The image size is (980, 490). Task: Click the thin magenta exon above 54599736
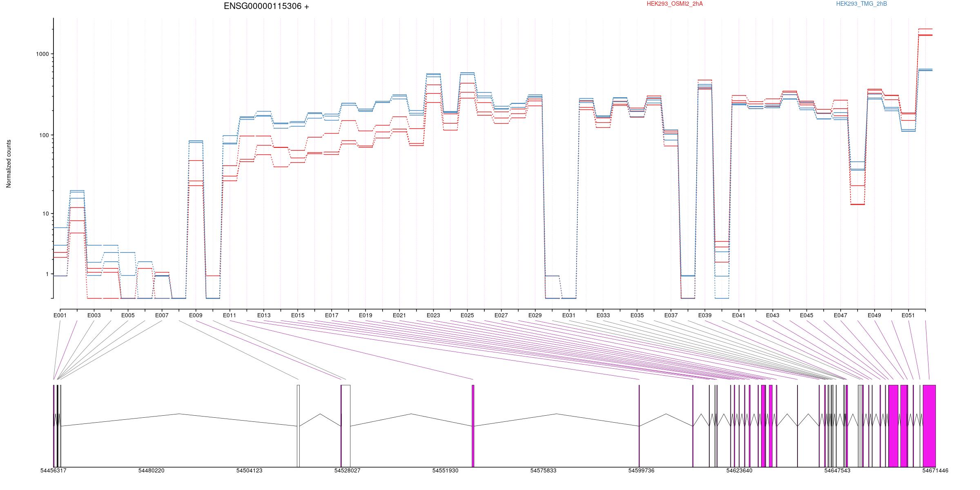(639, 426)
